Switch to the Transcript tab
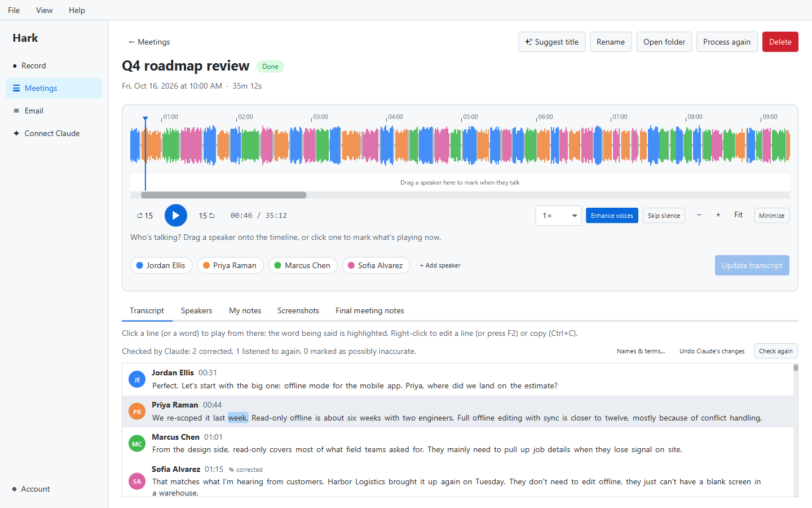Image resolution: width=812 pixels, height=508 pixels. [147, 310]
